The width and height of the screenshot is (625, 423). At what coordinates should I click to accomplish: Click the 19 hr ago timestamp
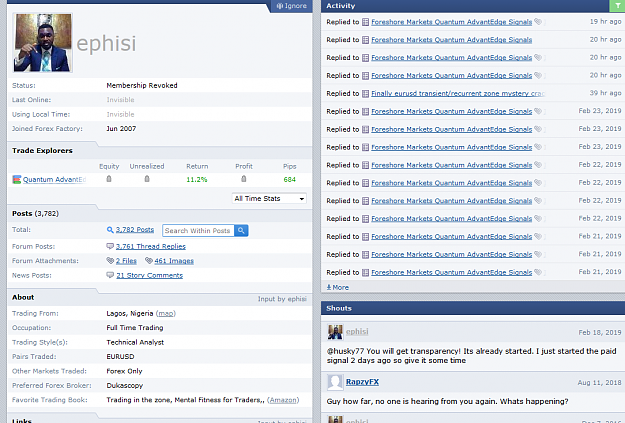click(x=605, y=22)
